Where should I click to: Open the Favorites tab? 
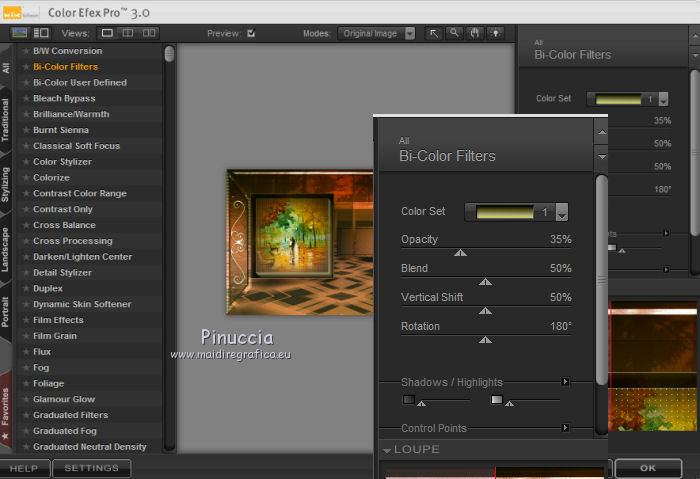(6, 405)
